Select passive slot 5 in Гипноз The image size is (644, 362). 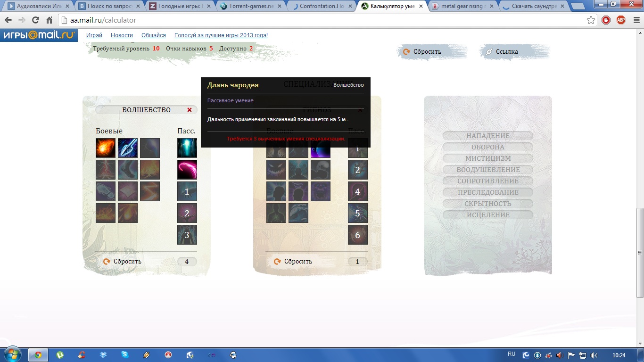[358, 213]
